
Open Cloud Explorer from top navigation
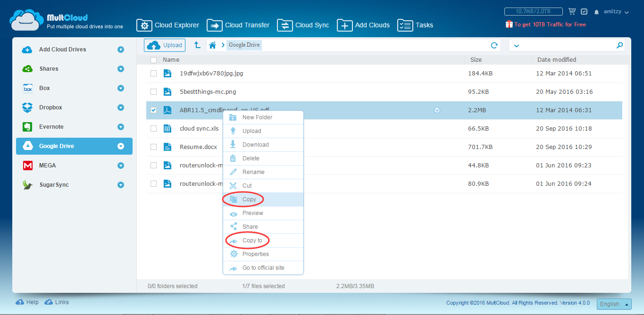168,25
